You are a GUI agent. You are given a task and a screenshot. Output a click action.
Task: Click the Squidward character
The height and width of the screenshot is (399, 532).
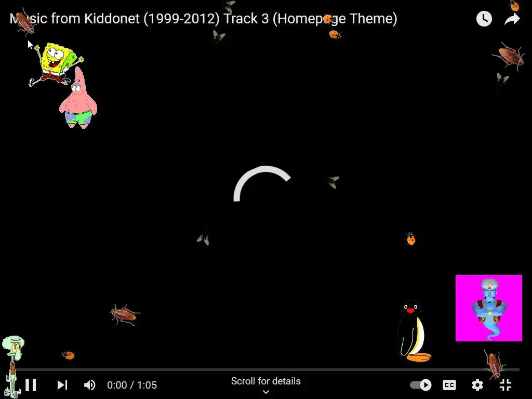(x=13, y=366)
